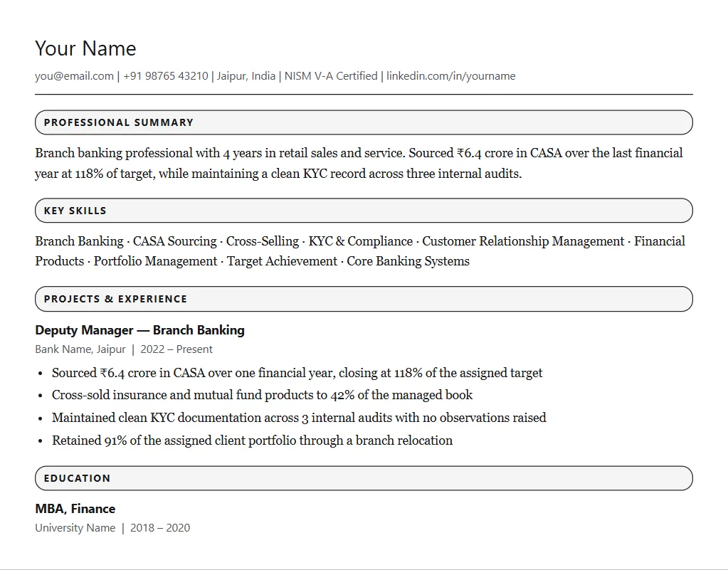
Task: Click 'Bank Name, Jaipur' text
Action: pyautogui.click(x=80, y=349)
